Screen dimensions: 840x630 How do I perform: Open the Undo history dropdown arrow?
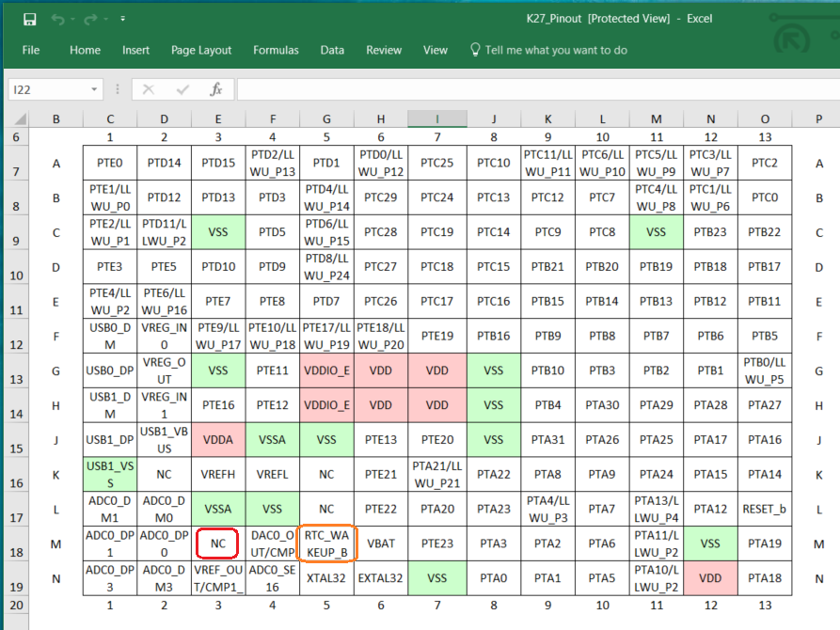[x=72, y=20]
